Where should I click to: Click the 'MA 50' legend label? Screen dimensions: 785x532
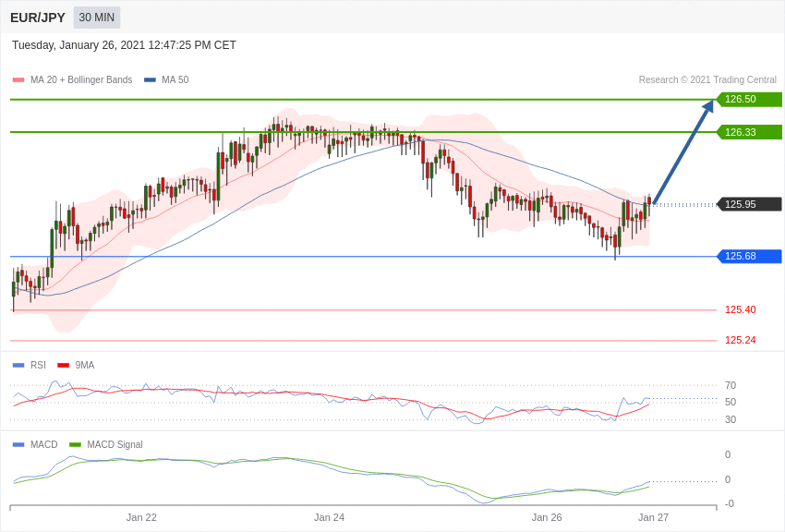point(175,80)
